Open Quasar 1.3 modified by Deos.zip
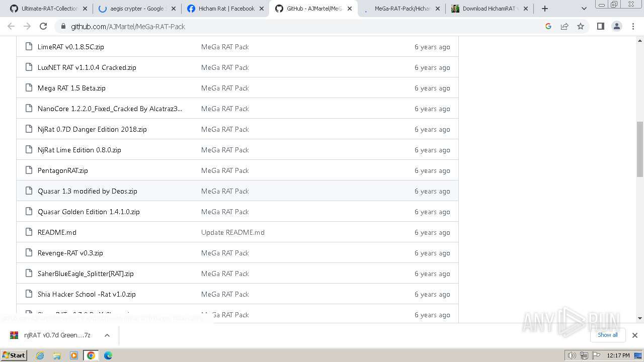 click(88, 191)
